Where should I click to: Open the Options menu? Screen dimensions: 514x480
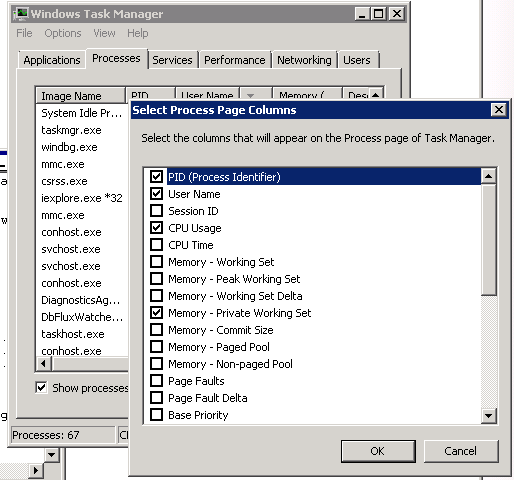[x=63, y=33]
